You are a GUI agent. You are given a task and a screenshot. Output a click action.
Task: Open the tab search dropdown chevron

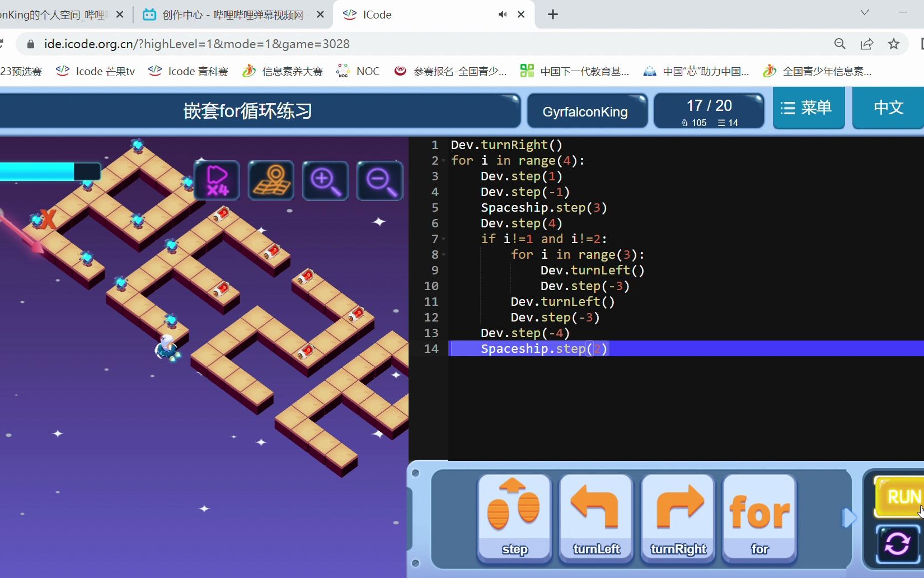(x=865, y=12)
